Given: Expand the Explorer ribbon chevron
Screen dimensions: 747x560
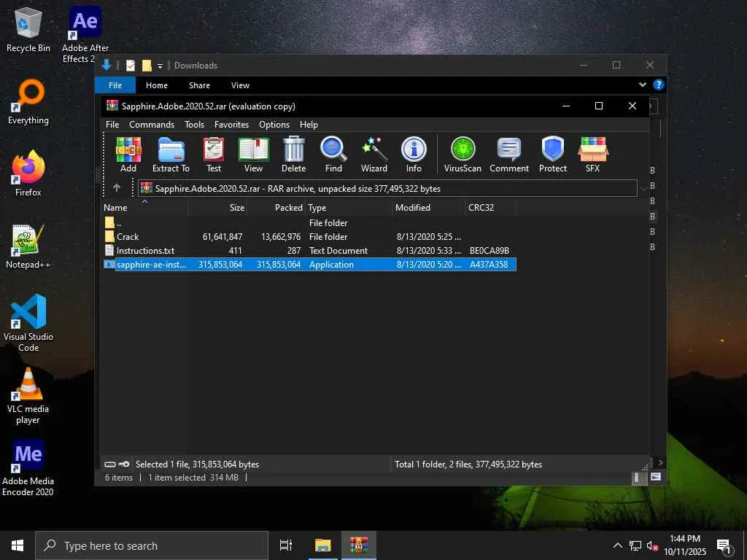Looking at the screenshot, I should point(643,85).
